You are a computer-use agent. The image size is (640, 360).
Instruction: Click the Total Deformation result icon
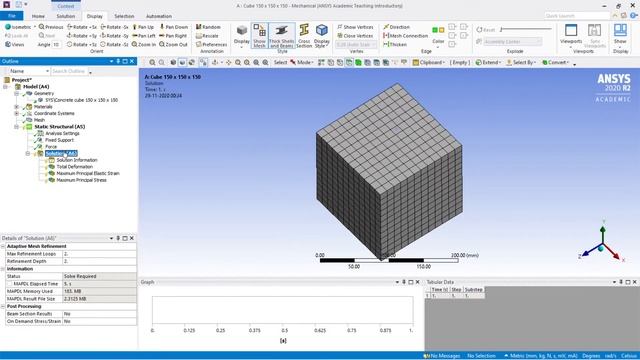[x=52, y=167]
